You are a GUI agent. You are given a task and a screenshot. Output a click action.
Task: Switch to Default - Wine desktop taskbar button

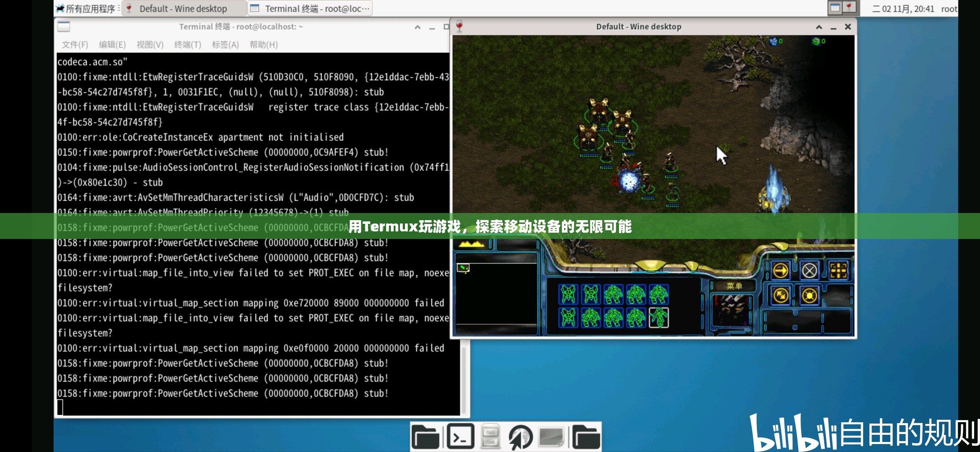pos(183,8)
